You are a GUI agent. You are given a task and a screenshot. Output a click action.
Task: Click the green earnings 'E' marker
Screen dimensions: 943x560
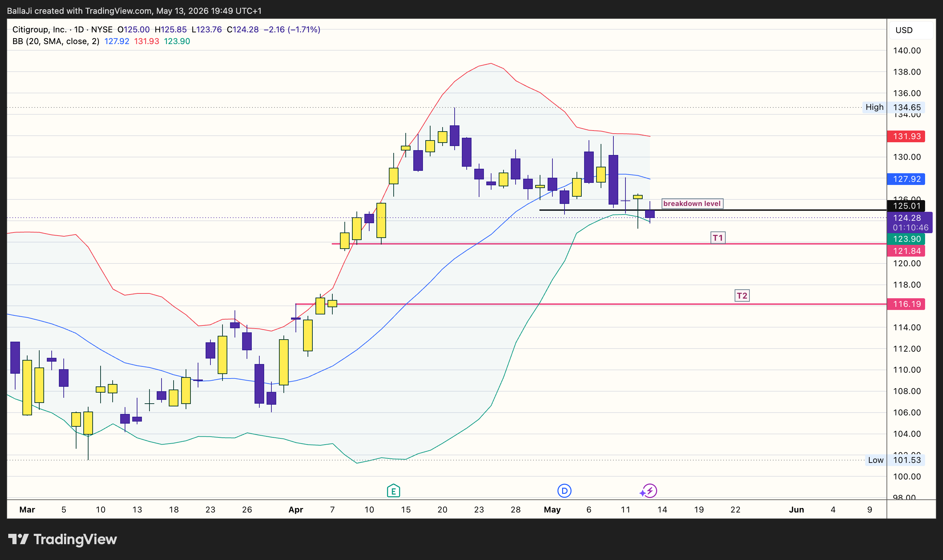click(394, 491)
